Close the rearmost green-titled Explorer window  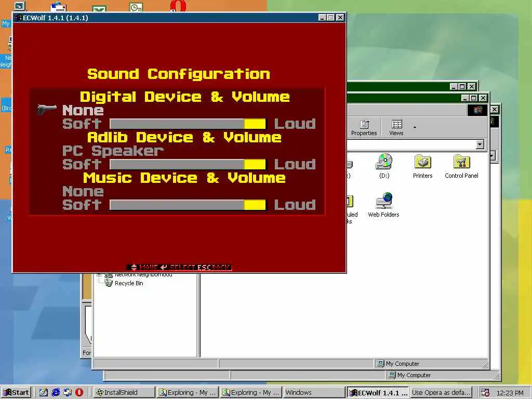point(472,87)
